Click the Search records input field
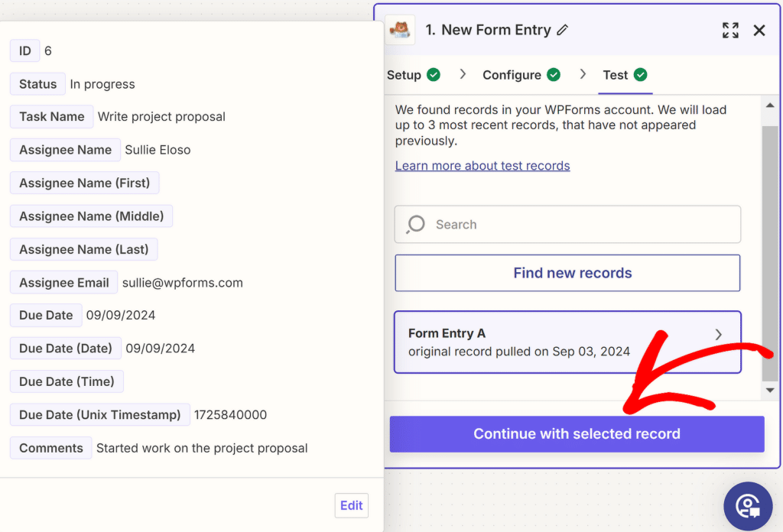The width and height of the screenshot is (783, 532). (581, 225)
